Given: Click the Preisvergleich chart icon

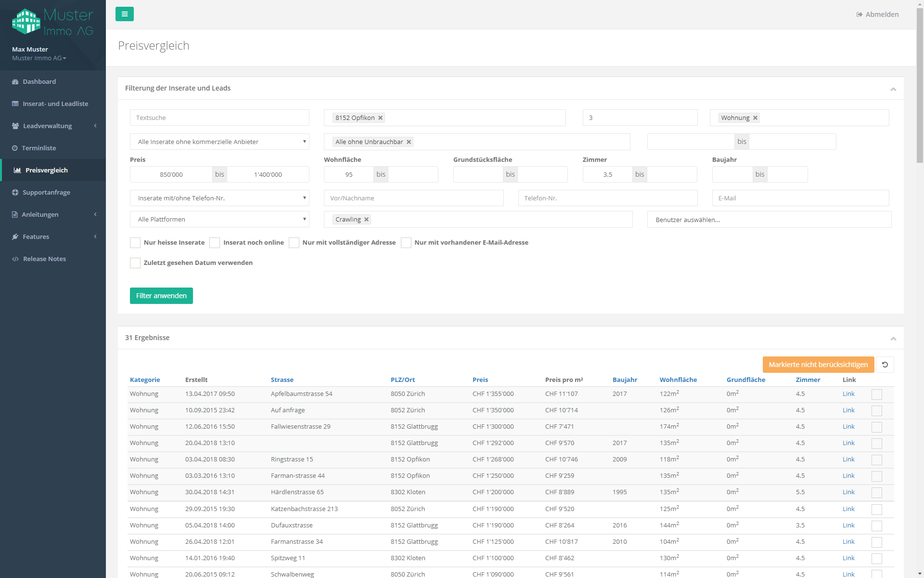Looking at the screenshot, I should (17, 171).
